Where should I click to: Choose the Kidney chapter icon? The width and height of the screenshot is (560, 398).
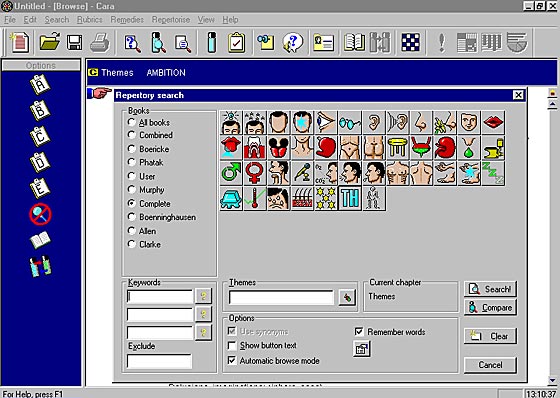[x=445, y=148]
